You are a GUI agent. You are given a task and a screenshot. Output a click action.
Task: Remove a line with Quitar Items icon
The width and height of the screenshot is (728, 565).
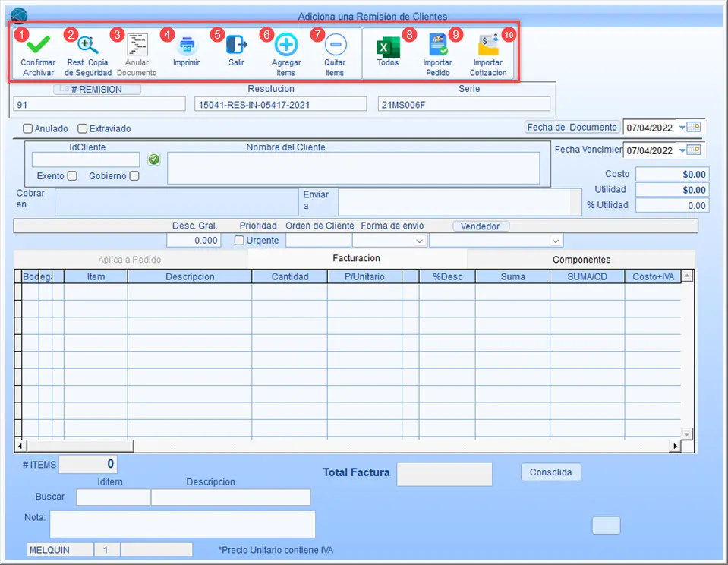click(x=336, y=45)
